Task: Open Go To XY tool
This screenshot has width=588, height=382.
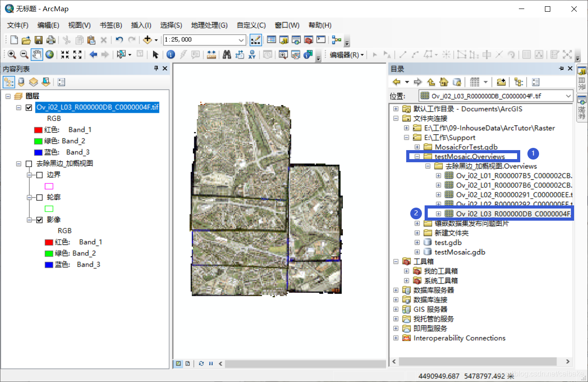Action: (x=252, y=54)
